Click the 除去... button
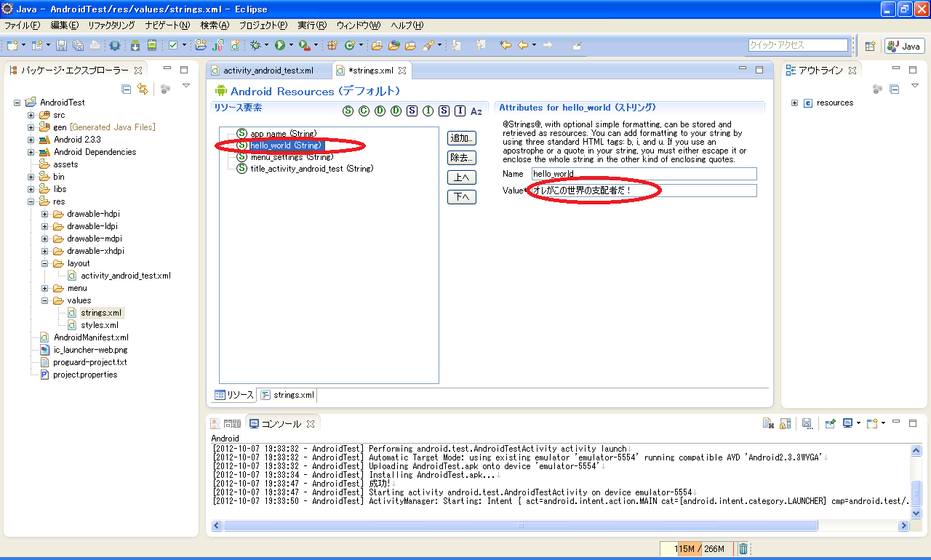 coord(461,158)
